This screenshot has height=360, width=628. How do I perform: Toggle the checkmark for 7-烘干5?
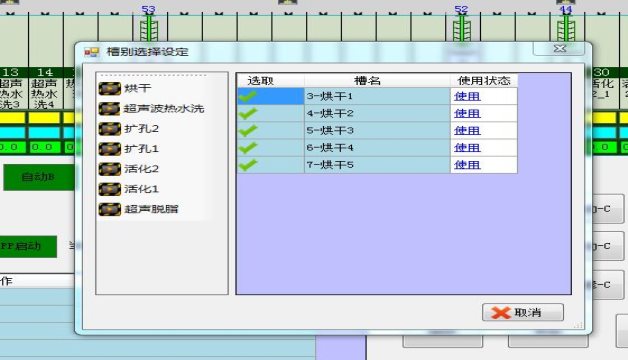pyautogui.click(x=248, y=165)
